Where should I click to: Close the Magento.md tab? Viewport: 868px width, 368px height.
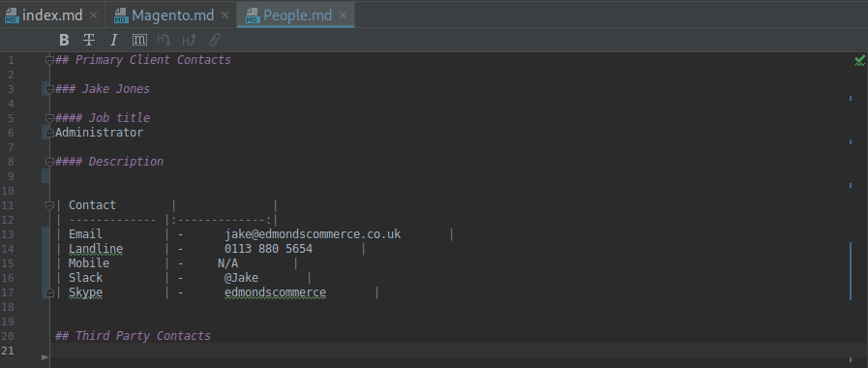(224, 15)
